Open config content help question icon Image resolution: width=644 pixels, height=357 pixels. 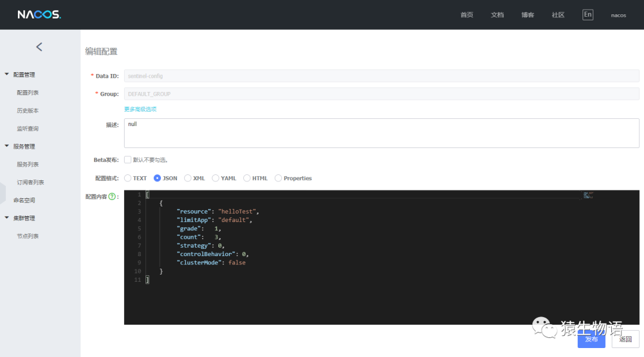point(112,196)
